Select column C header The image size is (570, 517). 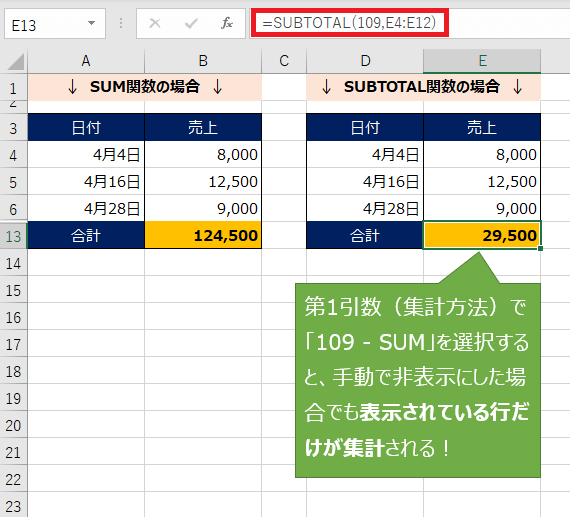(x=284, y=61)
